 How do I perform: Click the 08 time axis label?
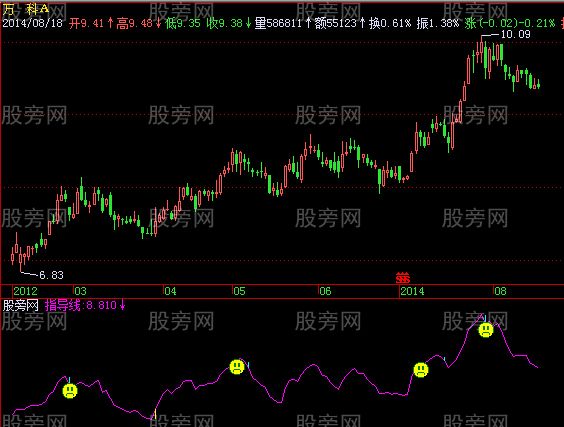tap(500, 291)
